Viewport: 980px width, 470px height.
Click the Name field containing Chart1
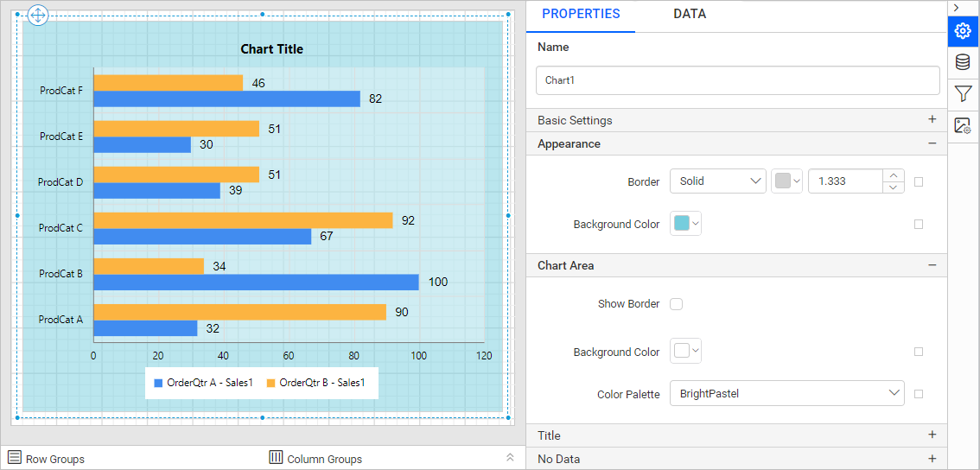click(737, 80)
